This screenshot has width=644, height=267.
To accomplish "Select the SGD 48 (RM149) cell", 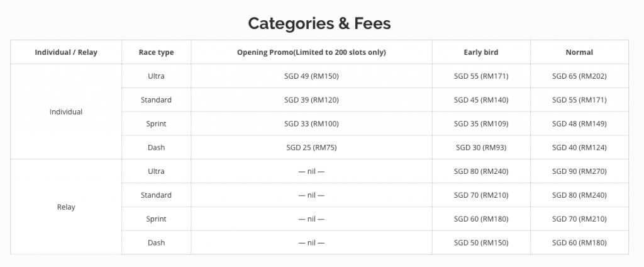I will (x=579, y=124).
